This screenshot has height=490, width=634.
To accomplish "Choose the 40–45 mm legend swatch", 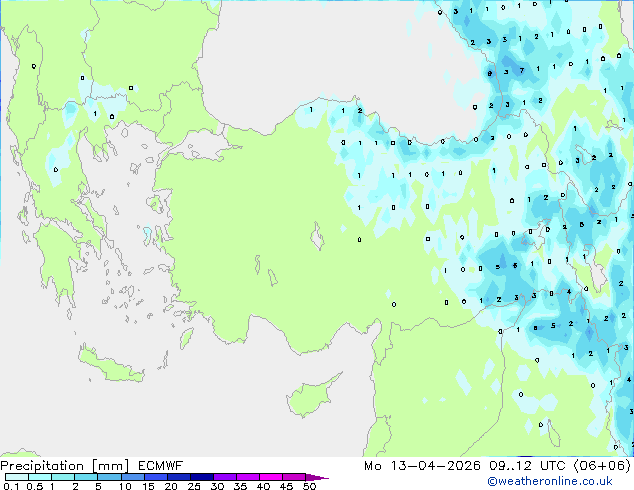I will pyautogui.click(x=271, y=477).
